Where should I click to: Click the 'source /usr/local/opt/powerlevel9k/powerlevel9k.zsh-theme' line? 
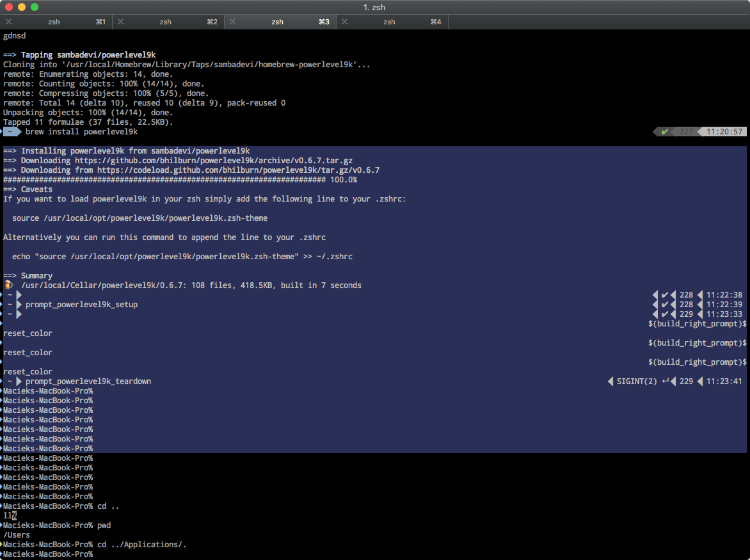(140, 218)
